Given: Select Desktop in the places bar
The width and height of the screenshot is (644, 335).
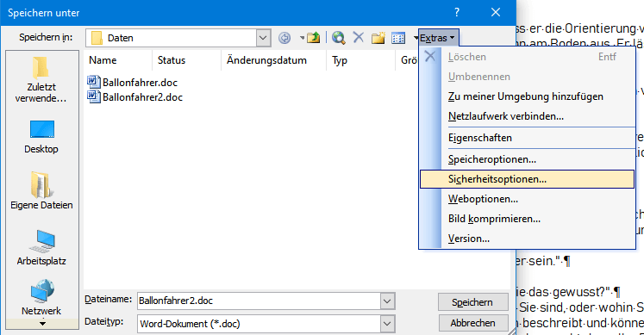Looking at the screenshot, I should click(x=41, y=137).
